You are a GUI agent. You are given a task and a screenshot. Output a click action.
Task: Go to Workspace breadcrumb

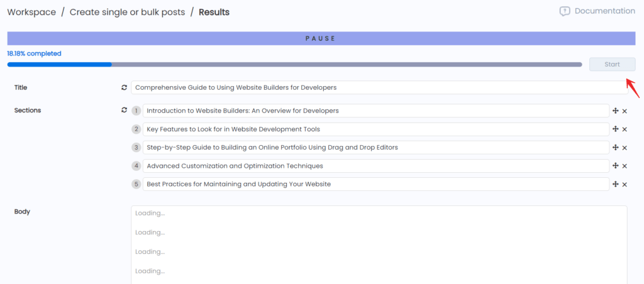tap(31, 13)
